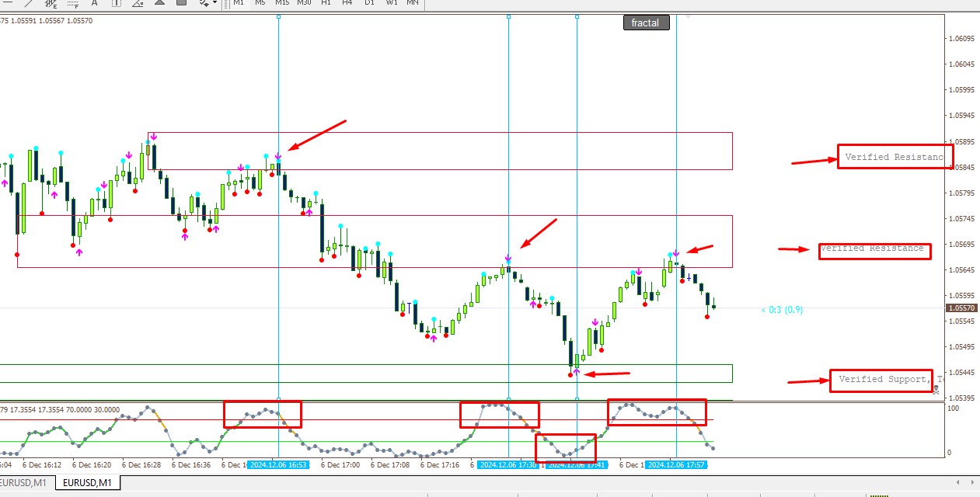Select the M30 timeframe button

(304, 3)
